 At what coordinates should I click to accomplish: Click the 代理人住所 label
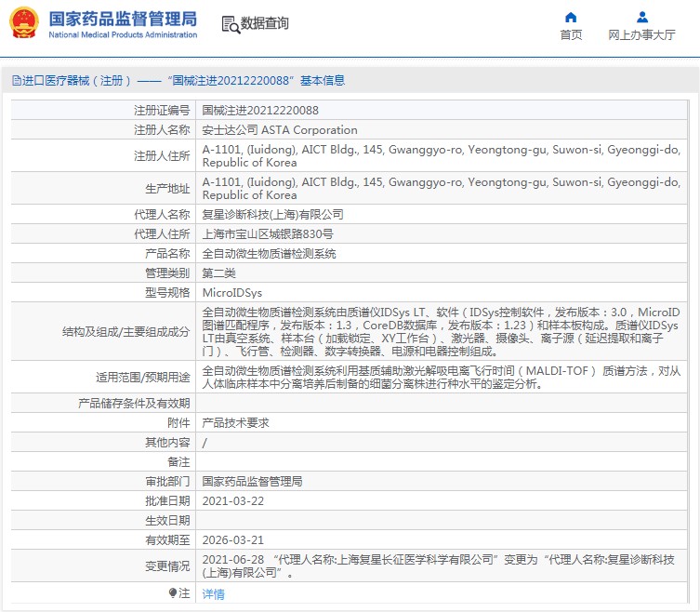click(x=162, y=234)
